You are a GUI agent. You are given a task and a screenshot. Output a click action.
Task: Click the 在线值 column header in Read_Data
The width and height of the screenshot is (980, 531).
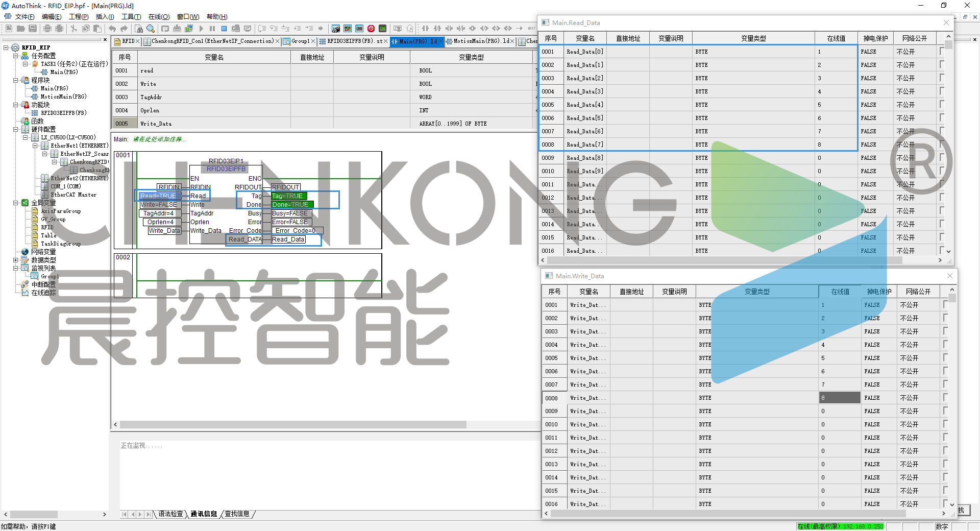point(836,38)
